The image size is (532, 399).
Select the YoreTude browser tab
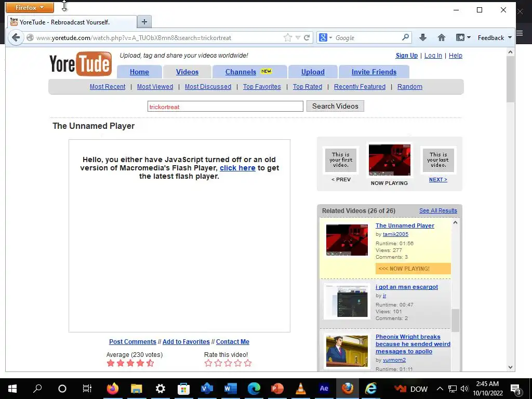point(71,22)
